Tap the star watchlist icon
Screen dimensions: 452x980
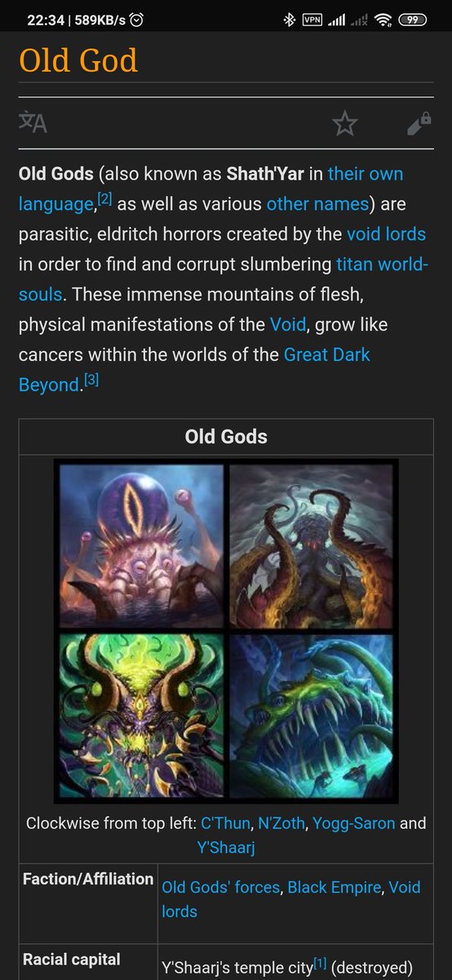(345, 123)
